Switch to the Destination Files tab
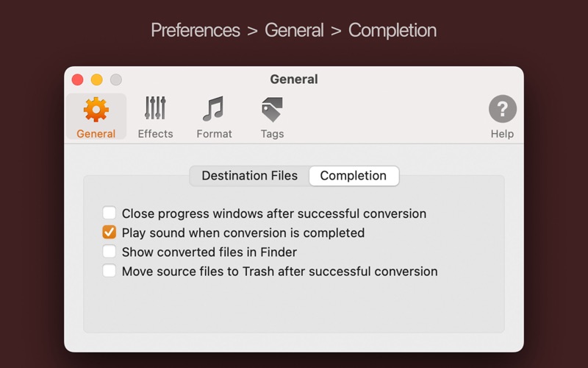This screenshot has height=368, width=588. (250, 176)
